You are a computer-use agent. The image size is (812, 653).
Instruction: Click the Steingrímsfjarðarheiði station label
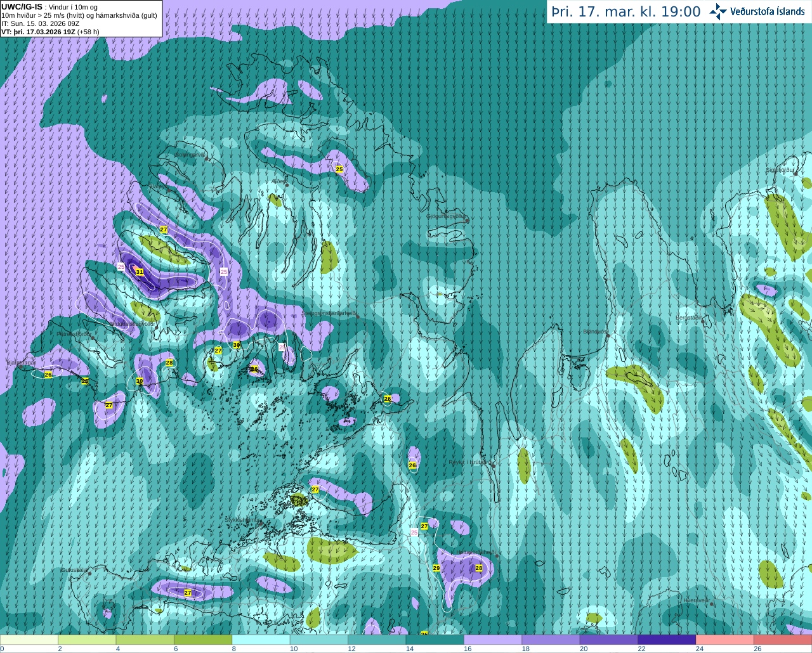coord(328,313)
